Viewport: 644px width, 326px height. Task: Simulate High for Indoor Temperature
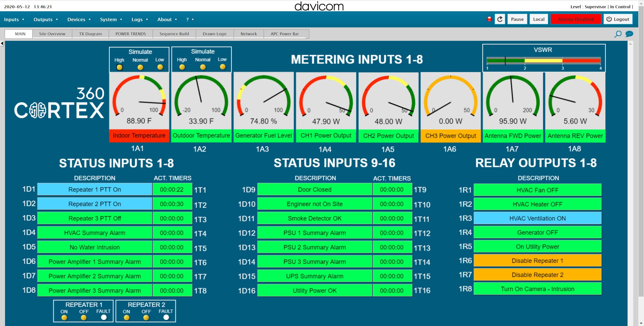point(119,67)
